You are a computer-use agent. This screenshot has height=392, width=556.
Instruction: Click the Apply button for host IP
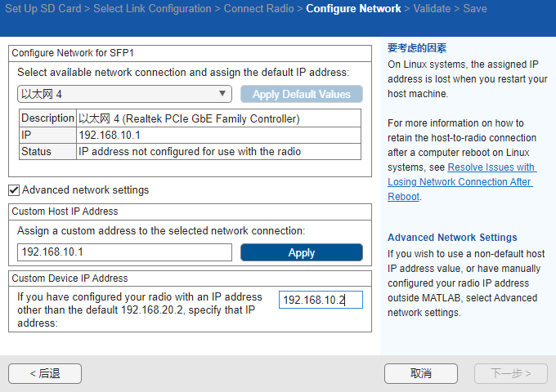click(x=302, y=252)
